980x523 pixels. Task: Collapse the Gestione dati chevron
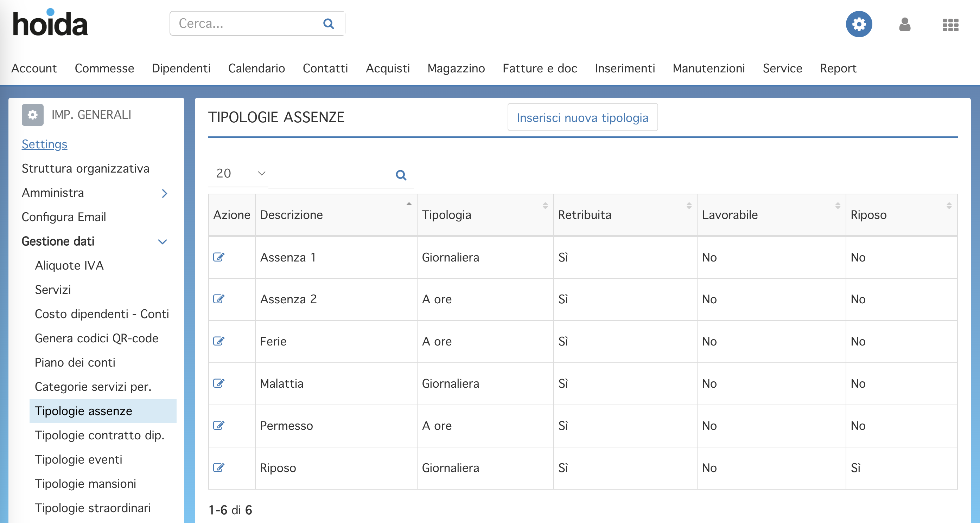click(163, 242)
